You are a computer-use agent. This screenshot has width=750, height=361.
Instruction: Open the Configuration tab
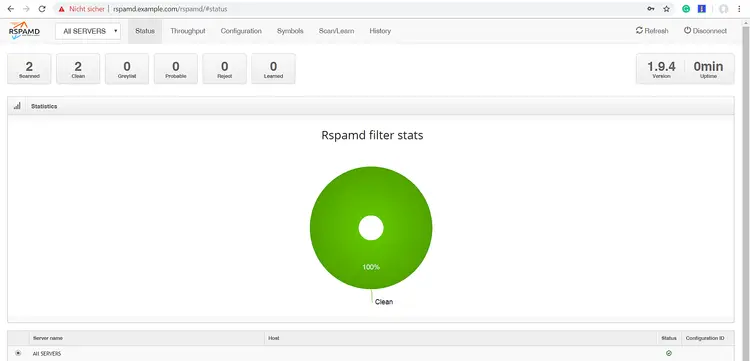pos(241,31)
